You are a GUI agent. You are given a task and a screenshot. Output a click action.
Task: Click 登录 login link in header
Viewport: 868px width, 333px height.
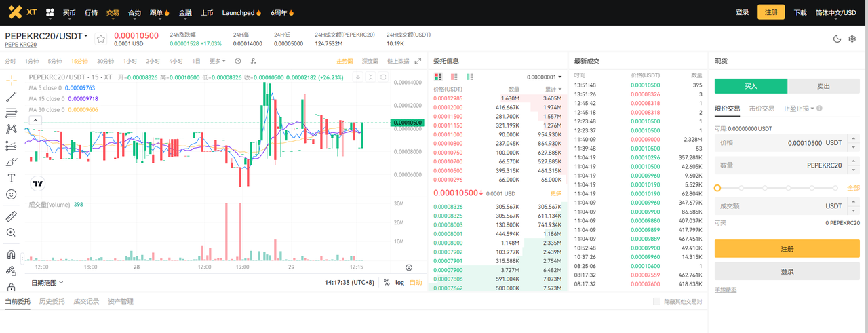pos(743,12)
